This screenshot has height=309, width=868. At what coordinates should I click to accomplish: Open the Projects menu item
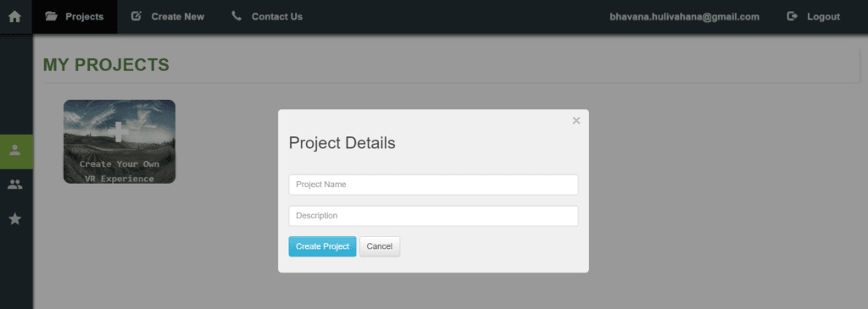85,17
